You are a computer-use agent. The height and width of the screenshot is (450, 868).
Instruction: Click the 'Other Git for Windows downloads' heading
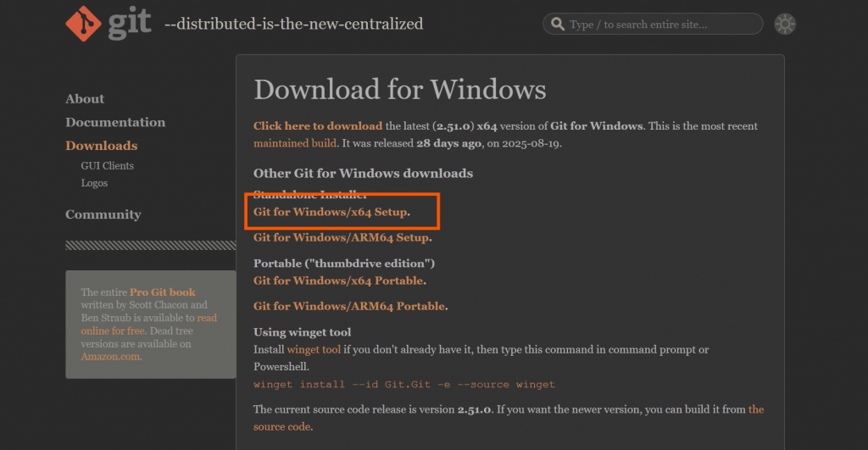click(x=363, y=173)
